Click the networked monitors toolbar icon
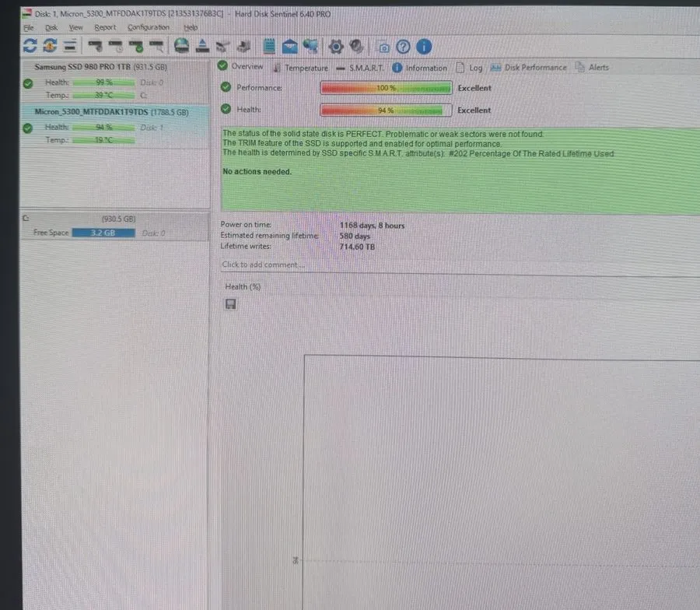 [310, 46]
